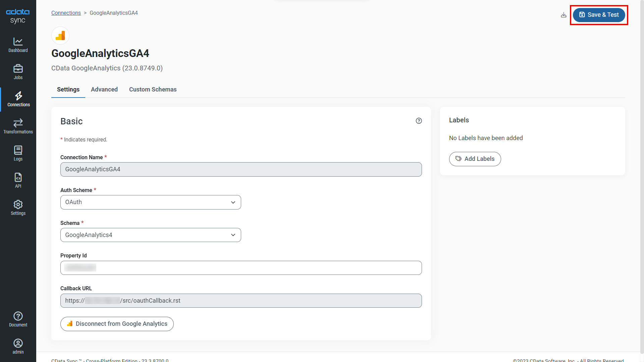
Task: Open the Transformations panel
Action: (18, 126)
